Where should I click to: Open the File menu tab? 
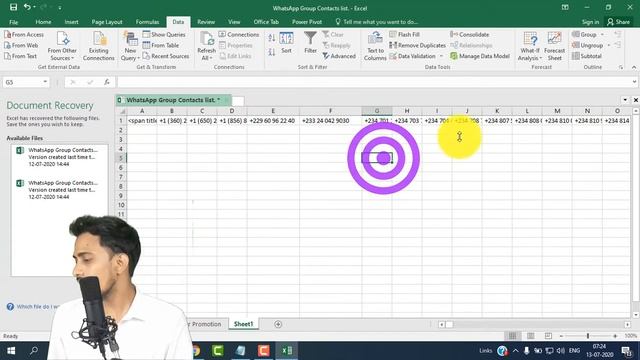click(x=13, y=22)
